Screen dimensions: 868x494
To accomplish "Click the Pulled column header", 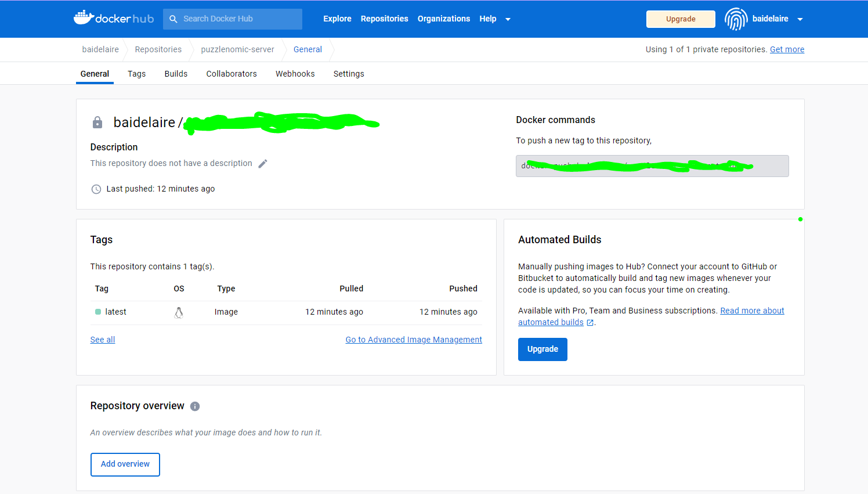I will pyautogui.click(x=352, y=289).
